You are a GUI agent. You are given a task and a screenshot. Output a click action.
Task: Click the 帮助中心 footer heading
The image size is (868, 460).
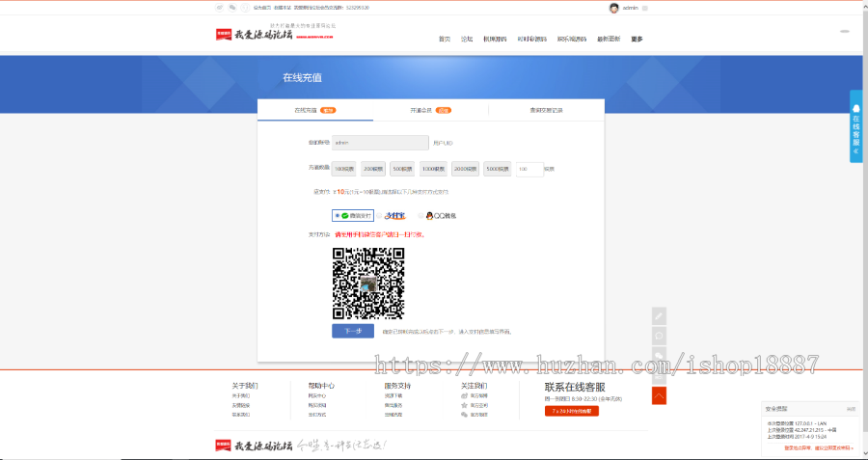(321, 386)
